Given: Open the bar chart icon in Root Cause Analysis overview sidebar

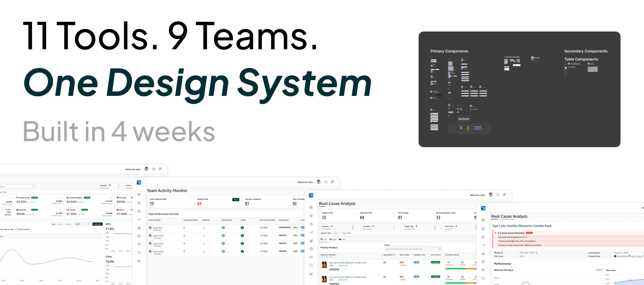Looking at the screenshot, I should click(311, 241).
